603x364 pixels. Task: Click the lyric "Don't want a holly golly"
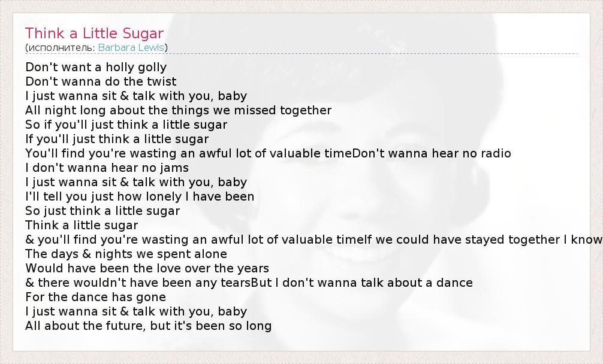click(x=96, y=67)
